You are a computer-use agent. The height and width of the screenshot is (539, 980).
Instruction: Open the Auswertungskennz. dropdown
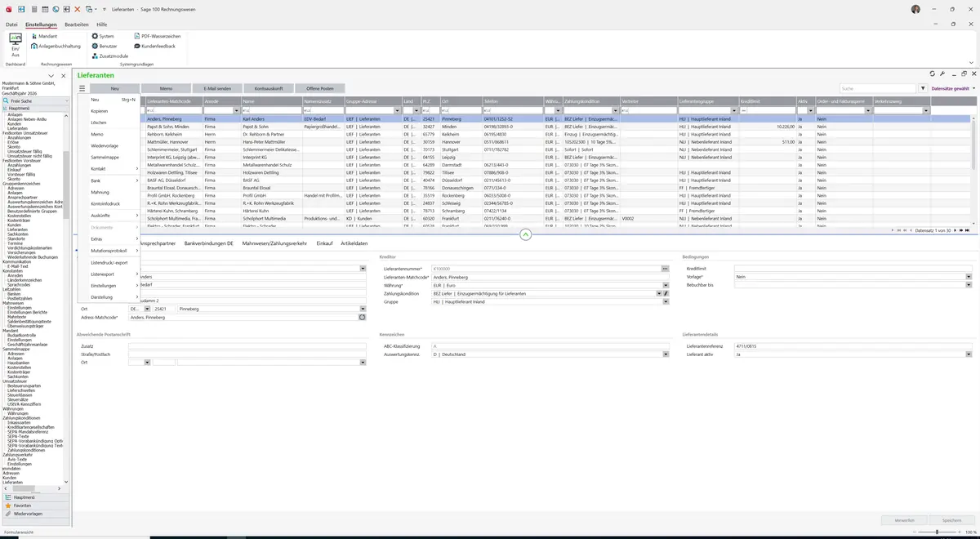[666, 354]
